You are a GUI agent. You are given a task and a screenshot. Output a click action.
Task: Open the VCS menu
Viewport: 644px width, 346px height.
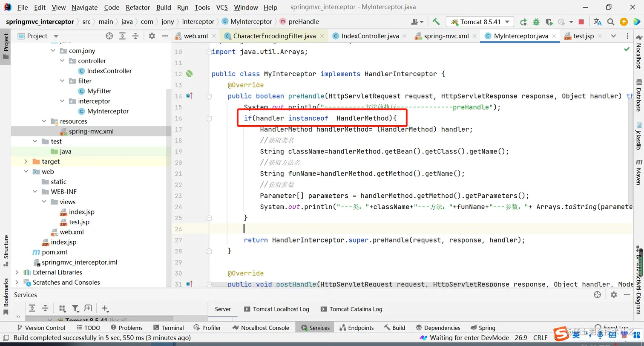pos(222,7)
